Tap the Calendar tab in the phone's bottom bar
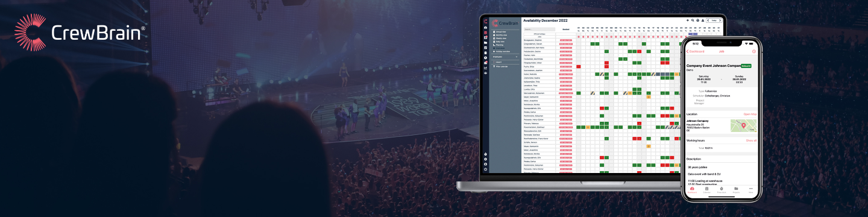Viewport: 868px width, 217px height. (x=706, y=190)
